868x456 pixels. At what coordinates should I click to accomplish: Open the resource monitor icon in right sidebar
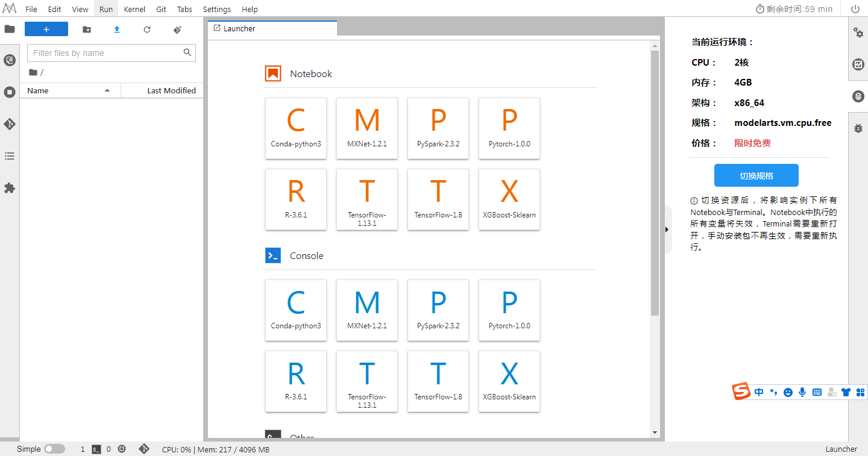click(x=858, y=64)
